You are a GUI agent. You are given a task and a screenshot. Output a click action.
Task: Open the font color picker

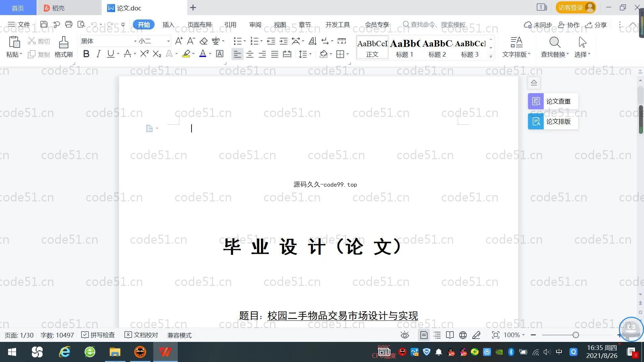click(x=210, y=54)
